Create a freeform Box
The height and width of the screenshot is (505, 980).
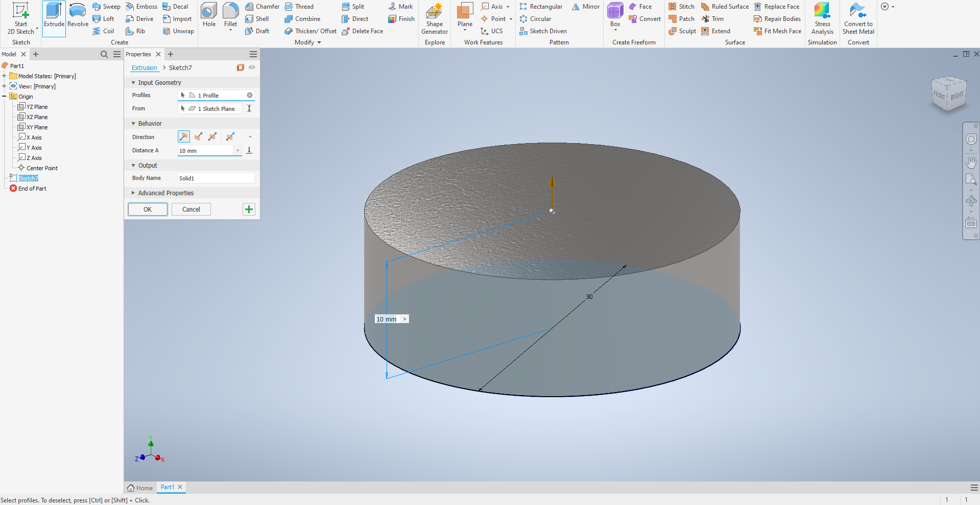pyautogui.click(x=615, y=15)
